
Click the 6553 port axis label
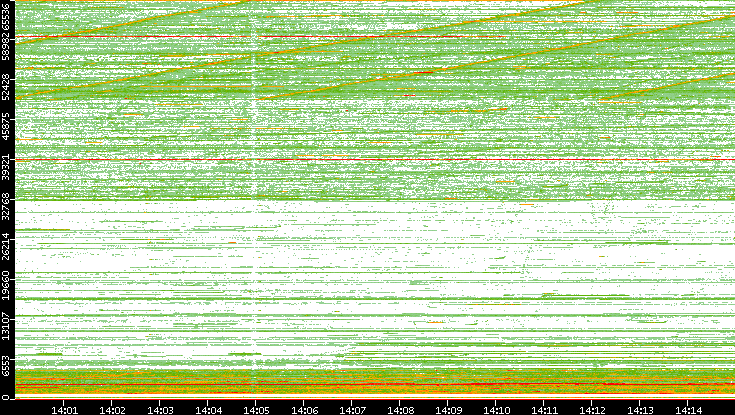coord(6,368)
